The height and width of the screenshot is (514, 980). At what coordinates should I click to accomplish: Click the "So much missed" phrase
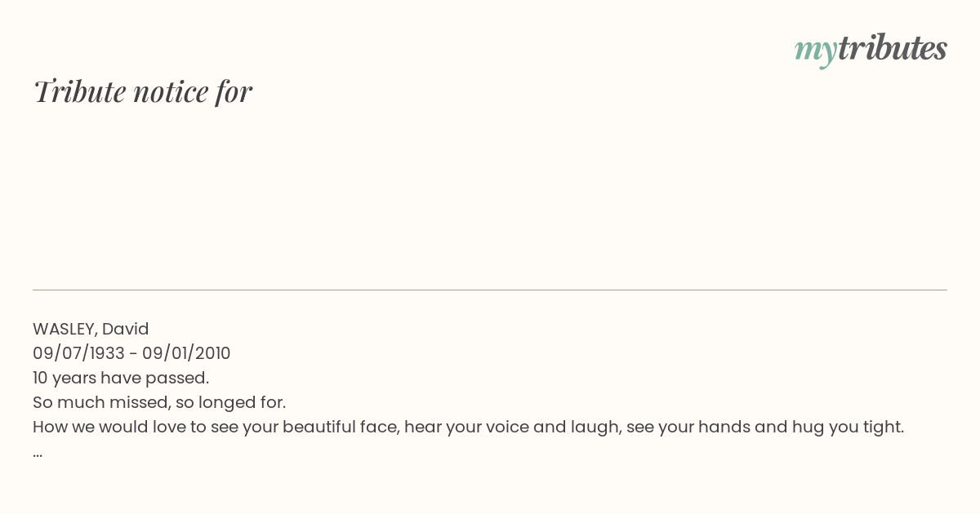click(x=99, y=403)
